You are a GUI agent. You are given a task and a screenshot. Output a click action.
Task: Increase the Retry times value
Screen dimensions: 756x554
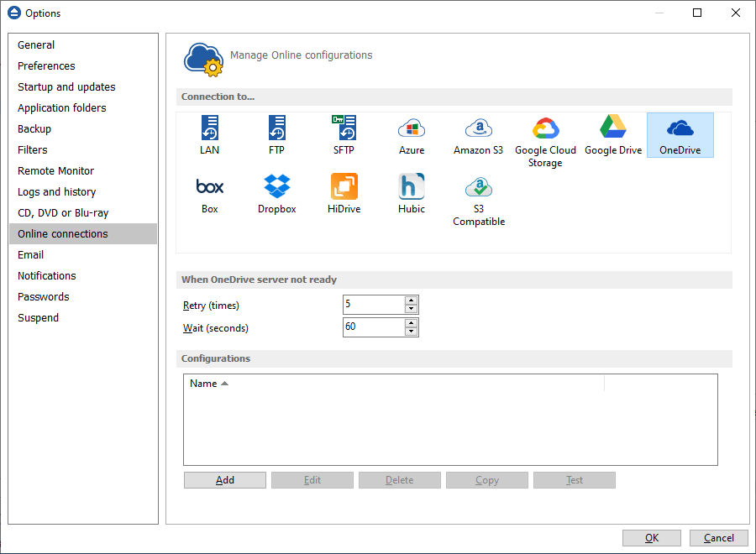pos(411,301)
